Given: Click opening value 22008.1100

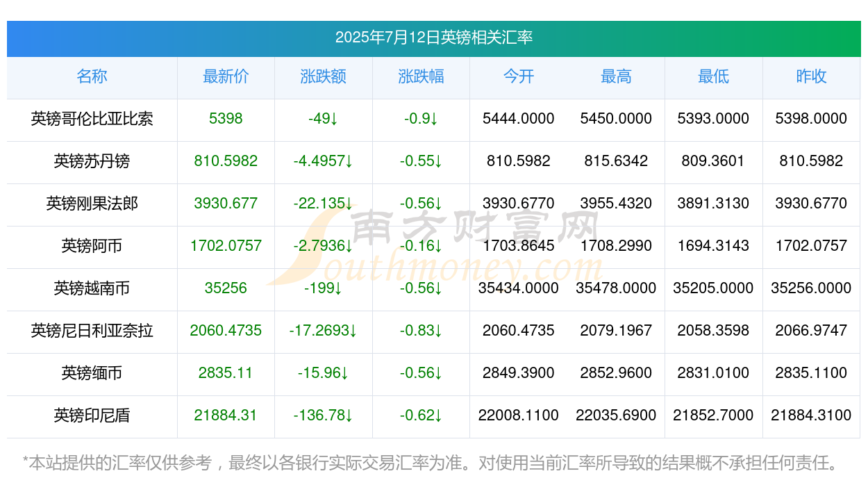Looking at the screenshot, I should 519,416.
